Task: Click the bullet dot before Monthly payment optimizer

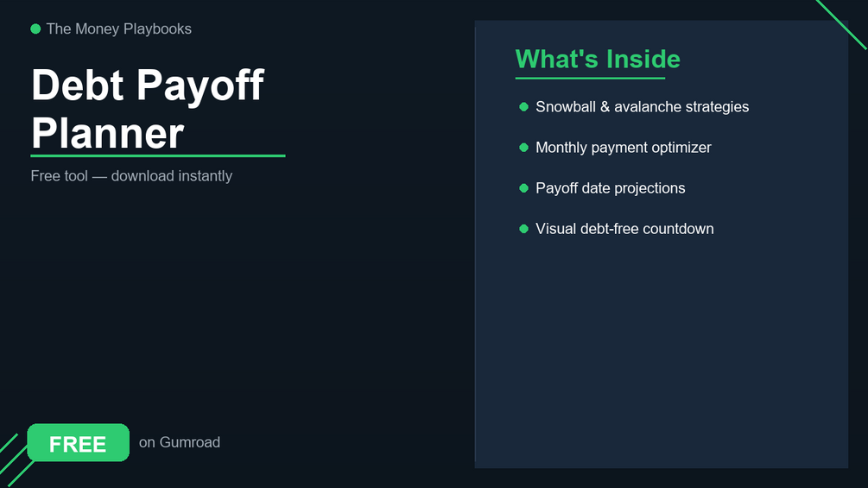Action: [x=523, y=148]
